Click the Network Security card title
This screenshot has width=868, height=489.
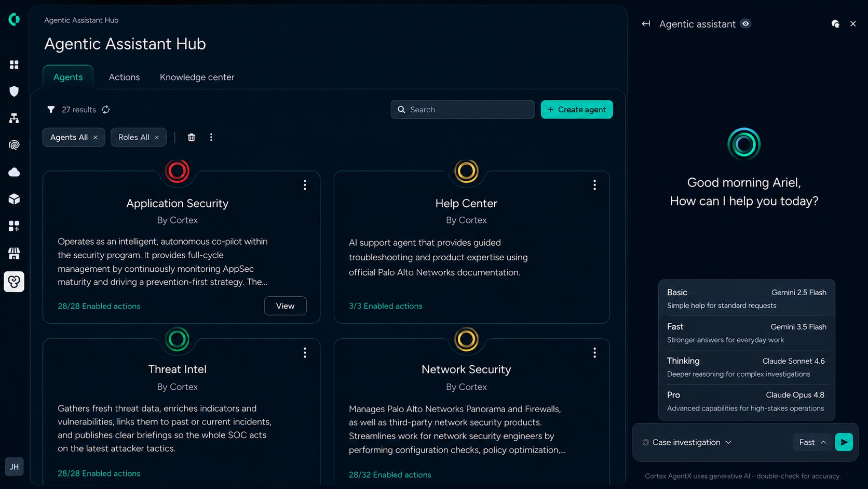pyautogui.click(x=466, y=369)
